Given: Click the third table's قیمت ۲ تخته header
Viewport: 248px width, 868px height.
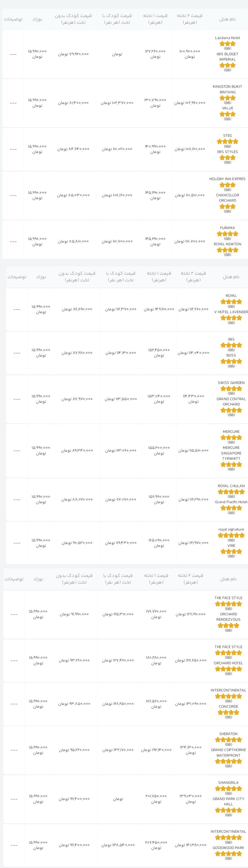Looking at the screenshot, I should tap(191, 579).
